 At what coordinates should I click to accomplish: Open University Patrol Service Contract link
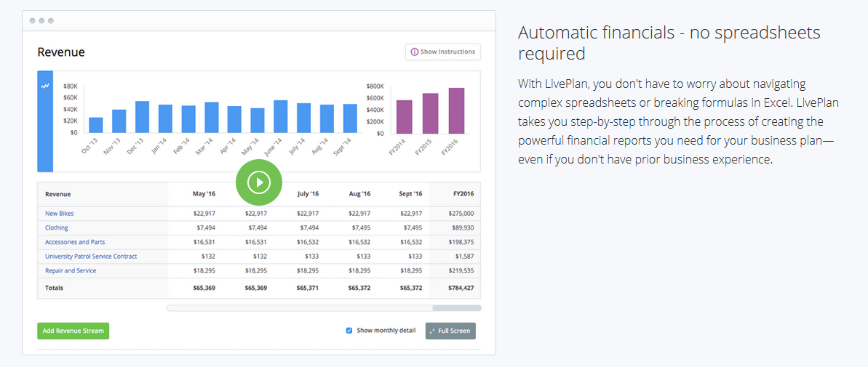click(91, 257)
